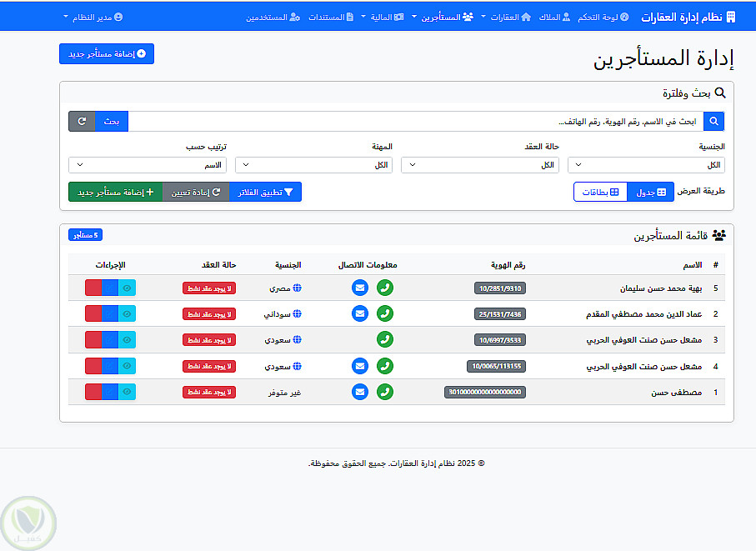View details eye icon for بهية محمد
The height and width of the screenshot is (551, 756).
(x=128, y=288)
